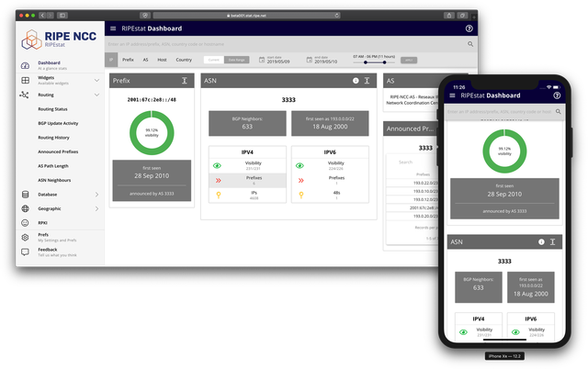Open help icon in desktop dashboard header
This screenshot has width=588, height=369.
(x=469, y=28)
